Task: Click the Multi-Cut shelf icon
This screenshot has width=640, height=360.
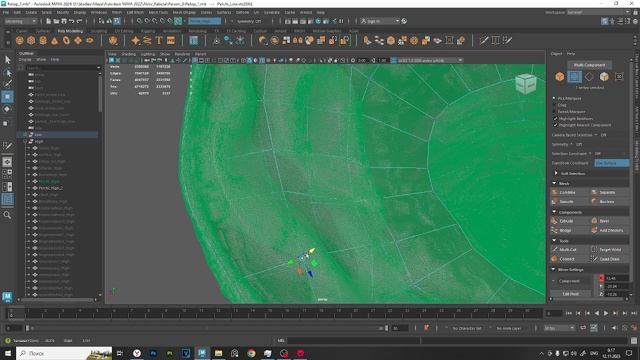Action: click(484, 40)
